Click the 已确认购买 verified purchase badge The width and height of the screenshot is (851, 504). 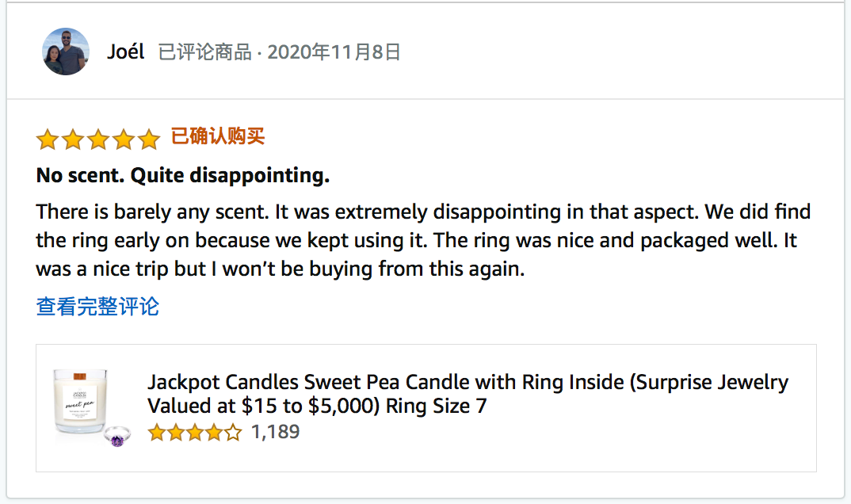[x=218, y=137]
